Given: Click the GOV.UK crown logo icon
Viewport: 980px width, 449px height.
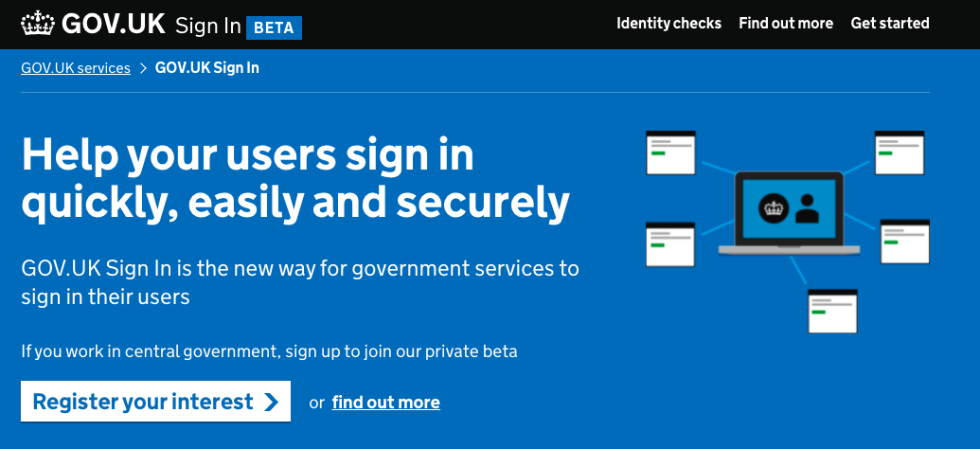Looking at the screenshot, I should pos(38,23).
